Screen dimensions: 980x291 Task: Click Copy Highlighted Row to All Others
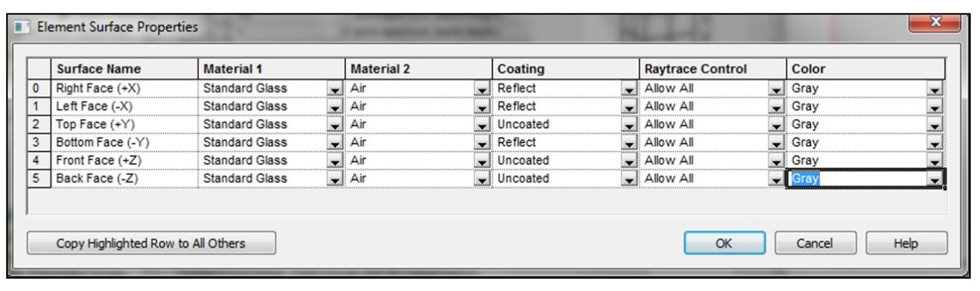pos(151,243)
